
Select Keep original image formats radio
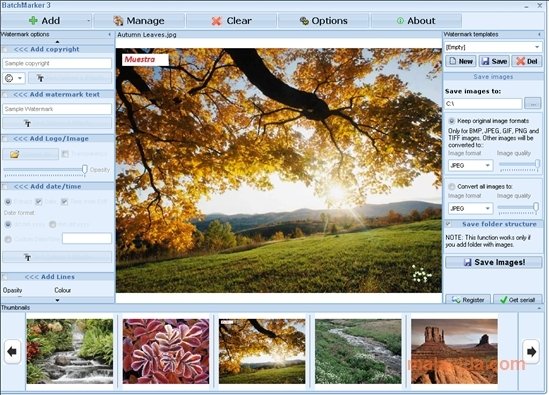452,121
